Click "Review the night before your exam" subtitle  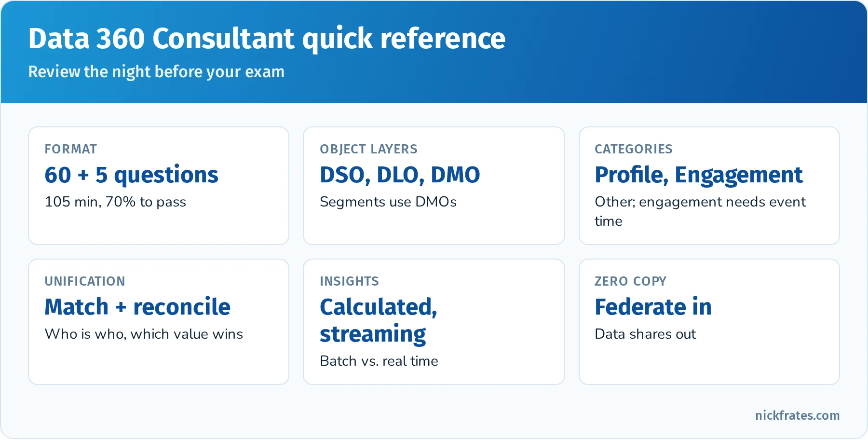click(x=156, y=71)
